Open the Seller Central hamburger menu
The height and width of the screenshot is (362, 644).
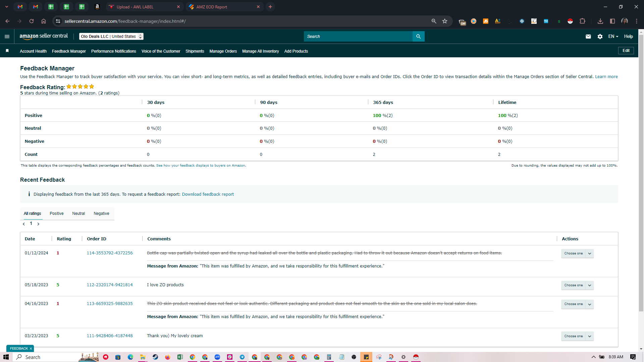7,37
